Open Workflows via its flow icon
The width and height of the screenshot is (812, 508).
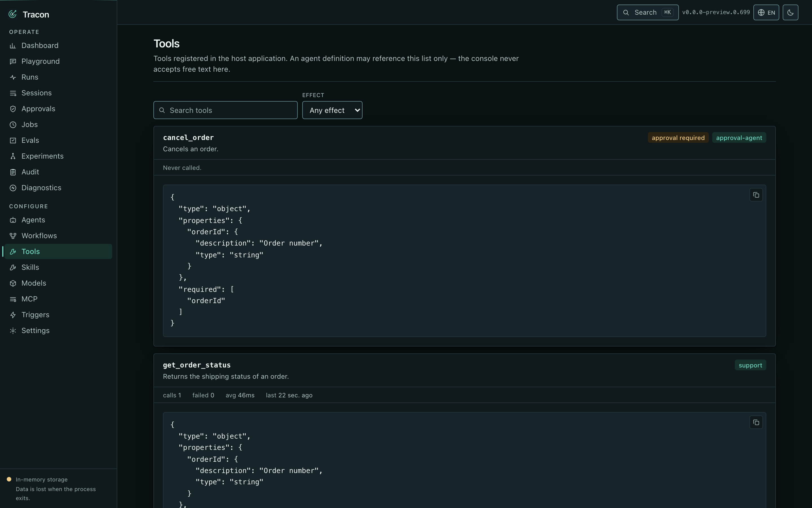pyautogui.click(x=13, y=236)
